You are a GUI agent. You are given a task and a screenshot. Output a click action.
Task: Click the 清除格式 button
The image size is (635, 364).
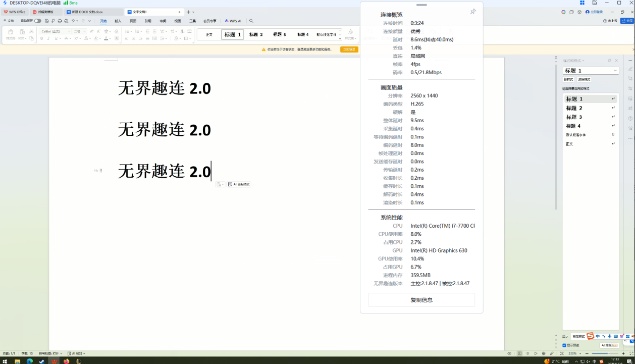(x=584, y=79)
